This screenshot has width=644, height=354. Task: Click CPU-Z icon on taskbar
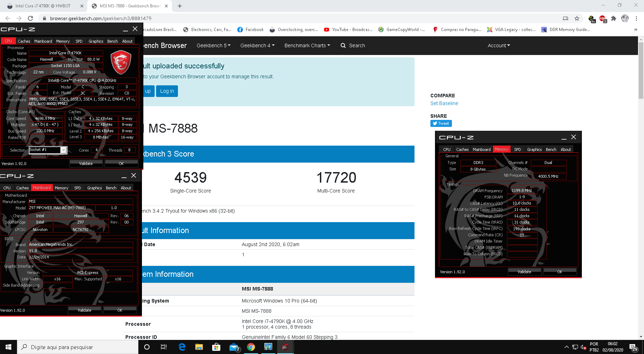click(x=285, y=347)
